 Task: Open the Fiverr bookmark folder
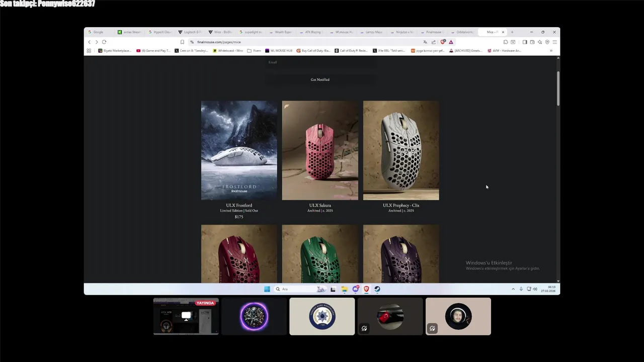pos(254,51)
